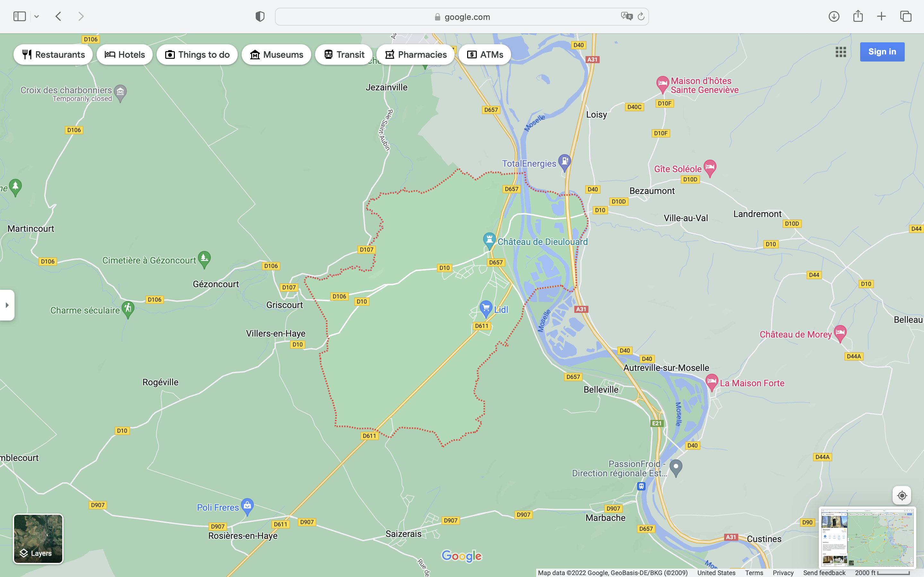924x577 pixels.
Task: Select the TotalEnergies gas station pin
Action: (564, 162)
